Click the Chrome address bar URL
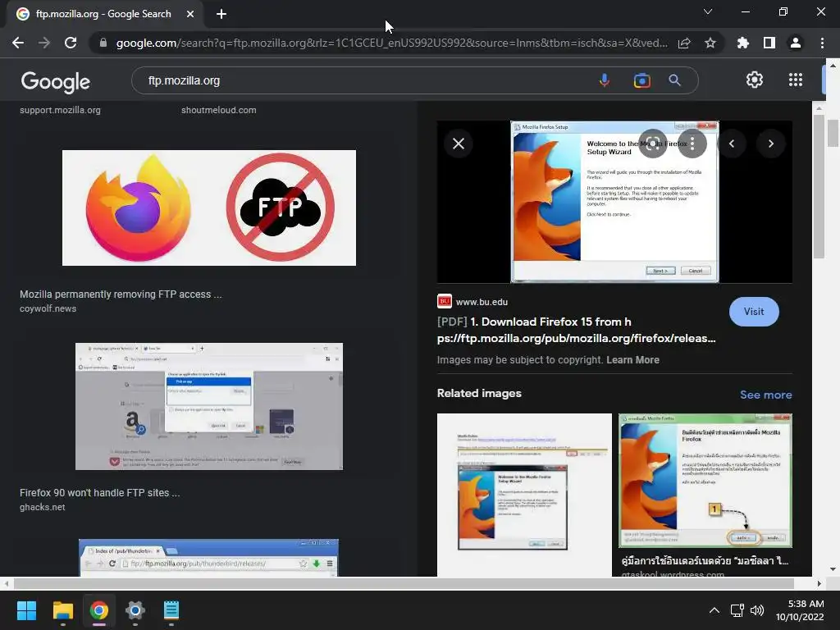 pyautogui.click(x=391, y=43)
